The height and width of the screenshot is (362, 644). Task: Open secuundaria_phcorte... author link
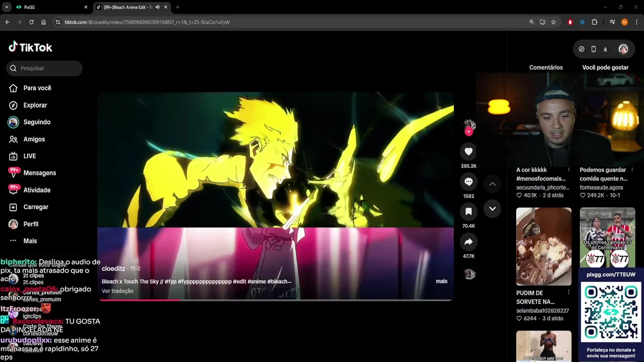pyautogui.click(x=543, y=188)
